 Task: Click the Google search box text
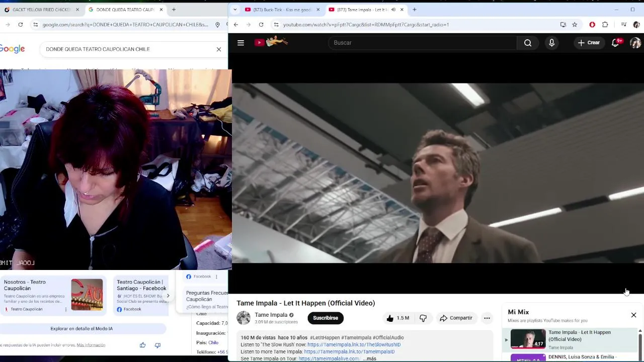point(98,49)
